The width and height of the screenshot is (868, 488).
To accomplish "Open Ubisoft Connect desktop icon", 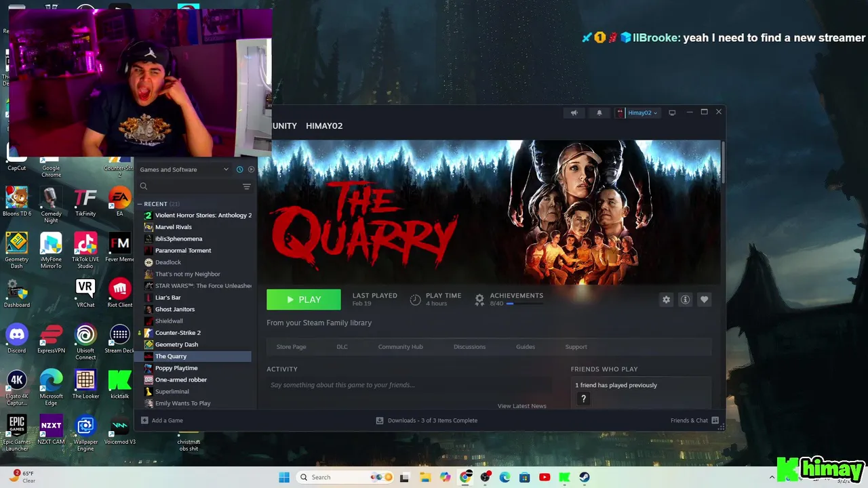I will pyautogui.click(x=85, y=342).
